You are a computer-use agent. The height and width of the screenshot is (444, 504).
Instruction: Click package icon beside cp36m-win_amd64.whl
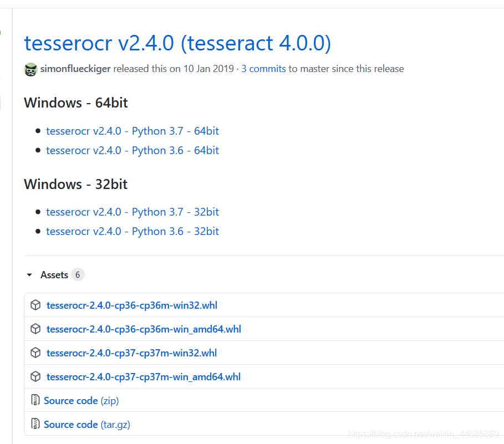pos(35,329)
